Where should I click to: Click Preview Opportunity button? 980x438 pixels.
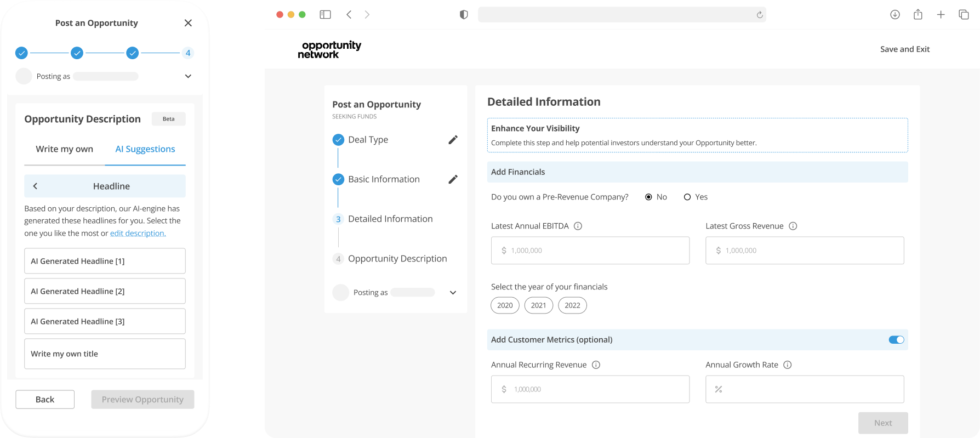click(x=143, y=400)
